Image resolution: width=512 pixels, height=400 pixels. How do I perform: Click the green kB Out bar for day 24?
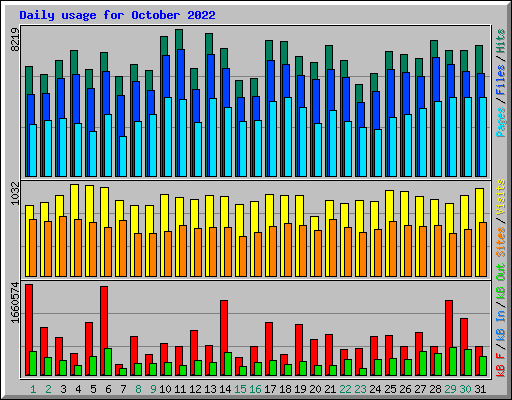pyautogui.click(x=378, y=367)
